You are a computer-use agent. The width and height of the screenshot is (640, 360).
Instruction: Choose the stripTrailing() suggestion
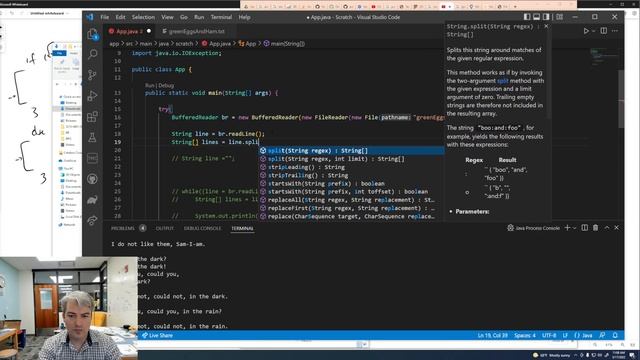(351, 175)
